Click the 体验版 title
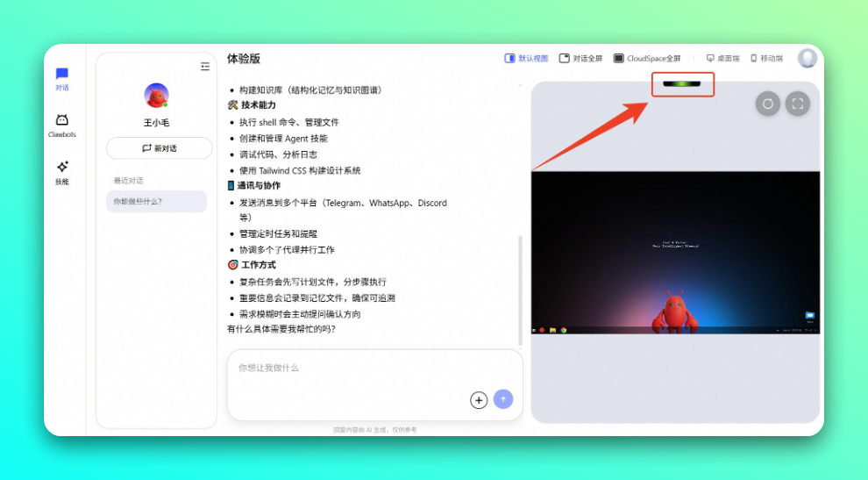Viewport: 868px width, 480px height. click(244, 59)
